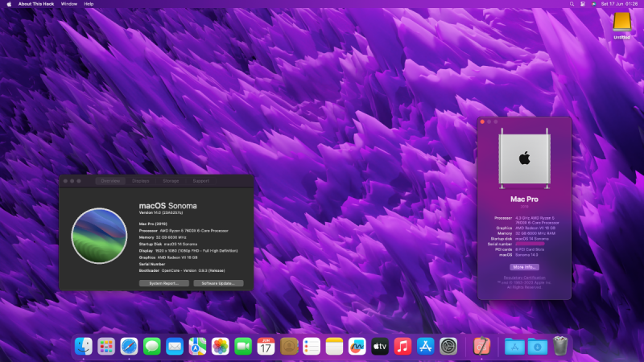This screenshot has width=644, height=362.
Task: Open Launchpad in the dock
Action: [x=106, y=347]
